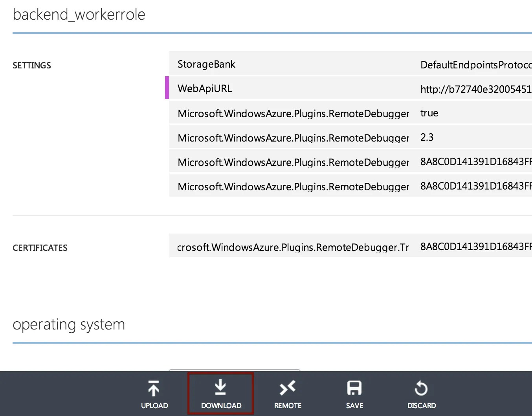Click the CERTIFICATES section label
The image size is (532, 416).
coord(40,248)
